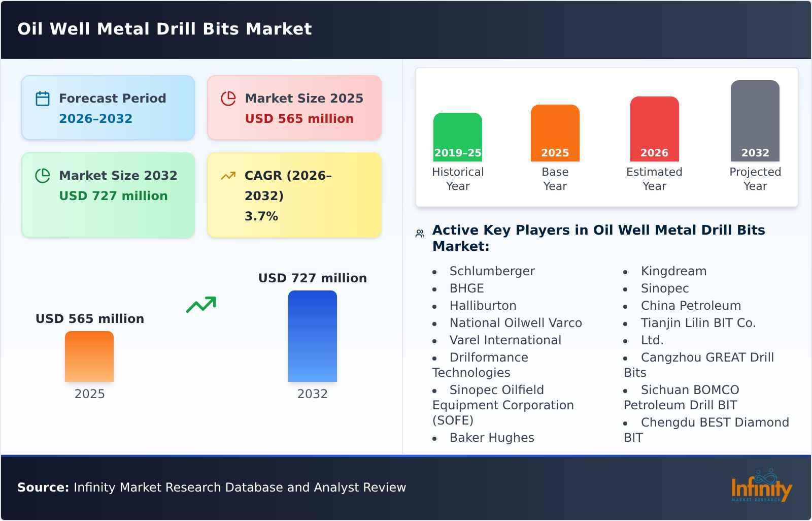Click China Petroleum list entry

(x=691, y=306)
